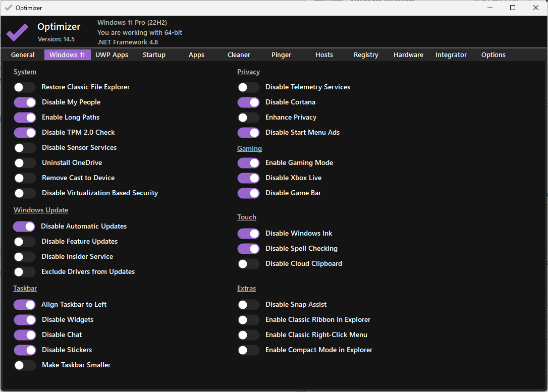
Task: Select the Windows 11 tab
Action: point(67,55)
